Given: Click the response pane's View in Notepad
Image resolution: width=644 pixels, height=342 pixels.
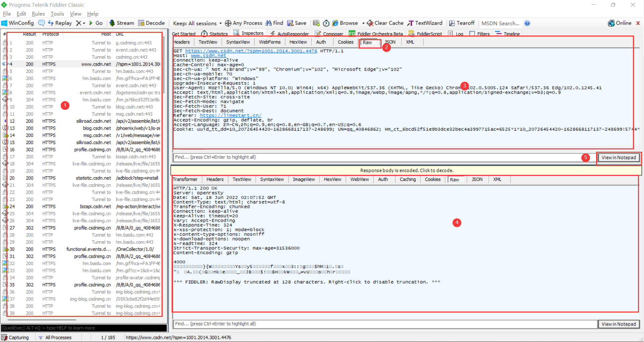Looking at the screenshot, I should [x=619, y=324].
